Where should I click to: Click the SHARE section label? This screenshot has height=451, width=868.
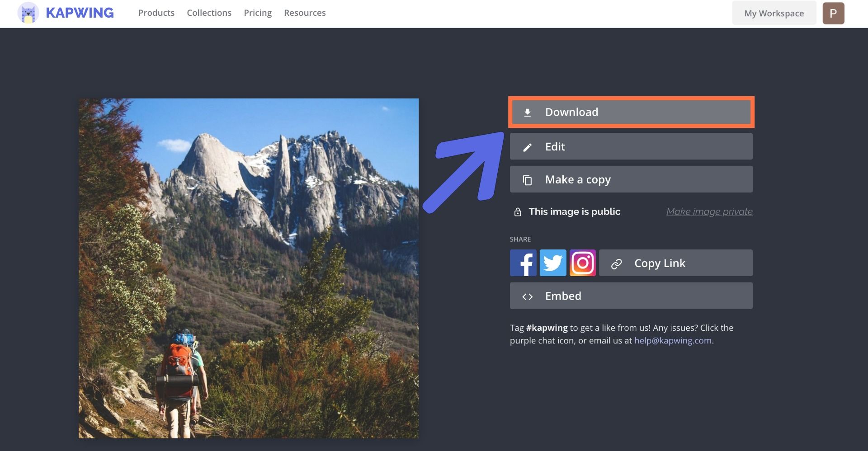point(520,239)
